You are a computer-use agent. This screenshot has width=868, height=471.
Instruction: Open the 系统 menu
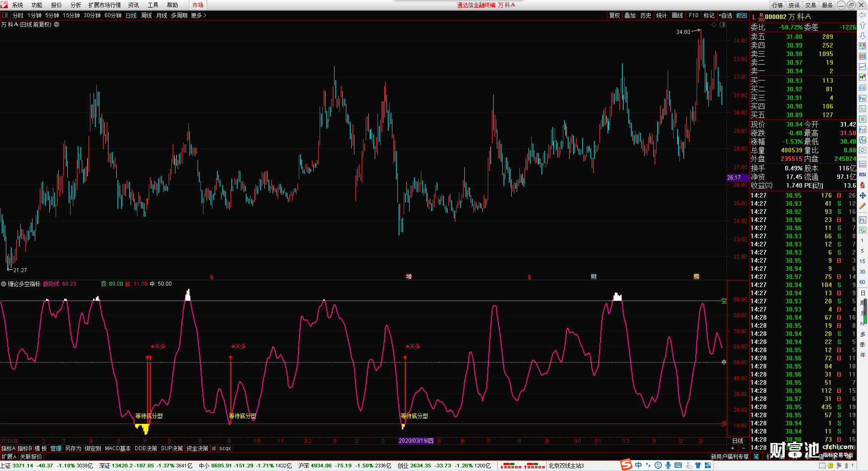[18, 5]
